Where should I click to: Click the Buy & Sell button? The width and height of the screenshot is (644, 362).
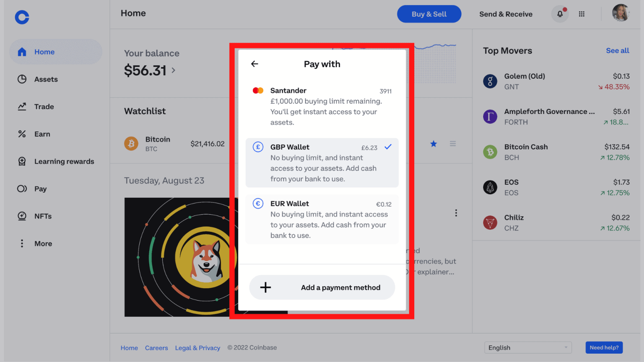click(x=429, y=14)
